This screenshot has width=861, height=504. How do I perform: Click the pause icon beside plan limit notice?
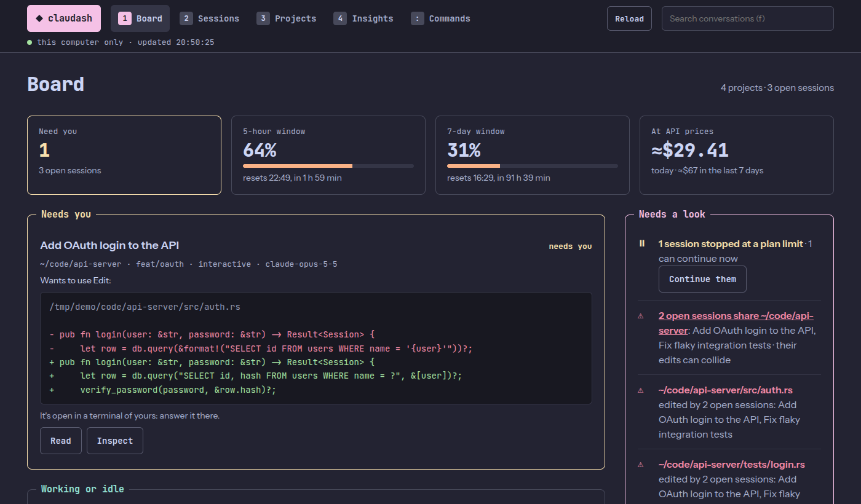[642, 243]
